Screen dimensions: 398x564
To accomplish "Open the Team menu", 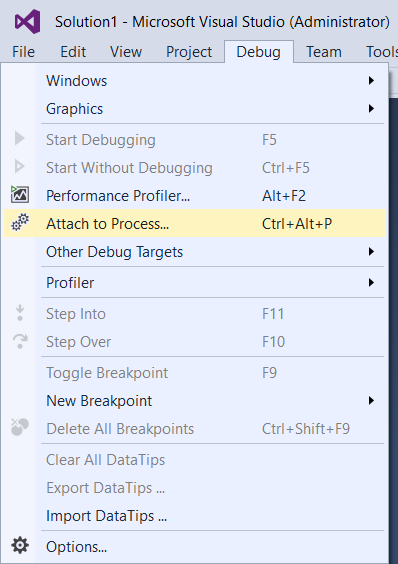I will tap(324, 52).
